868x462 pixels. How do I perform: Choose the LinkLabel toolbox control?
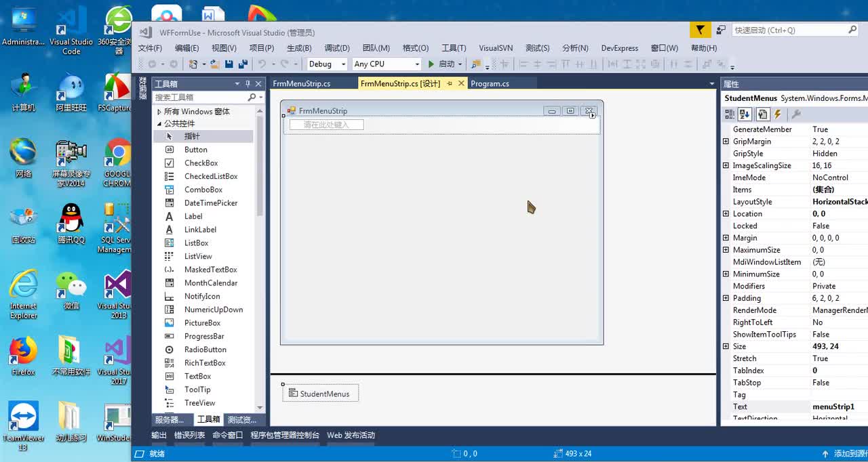tap(199, 230)
